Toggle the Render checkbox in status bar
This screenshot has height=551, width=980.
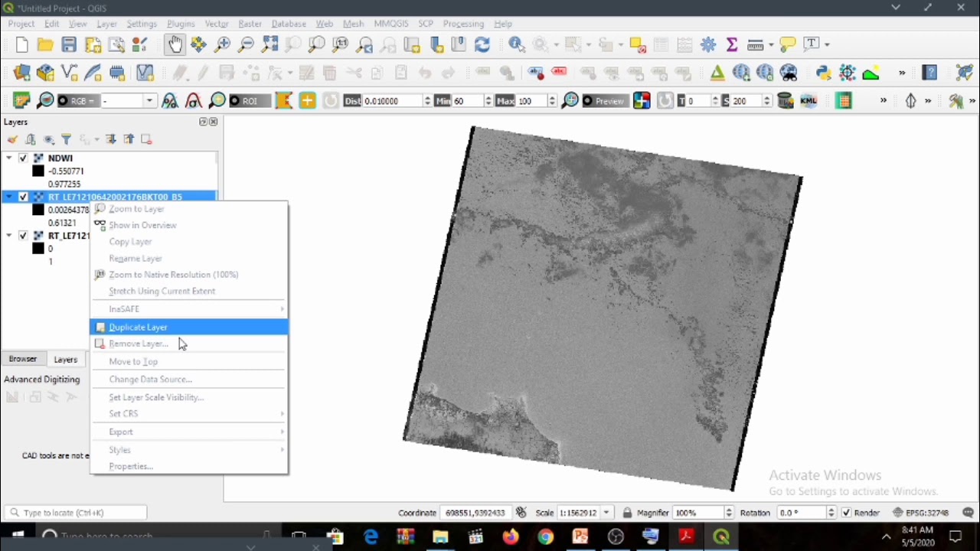point(847,513)
